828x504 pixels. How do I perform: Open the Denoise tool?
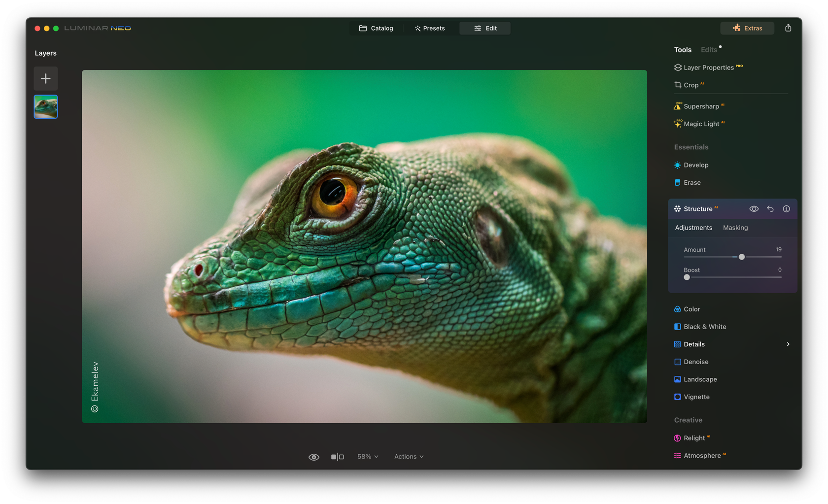696,362
